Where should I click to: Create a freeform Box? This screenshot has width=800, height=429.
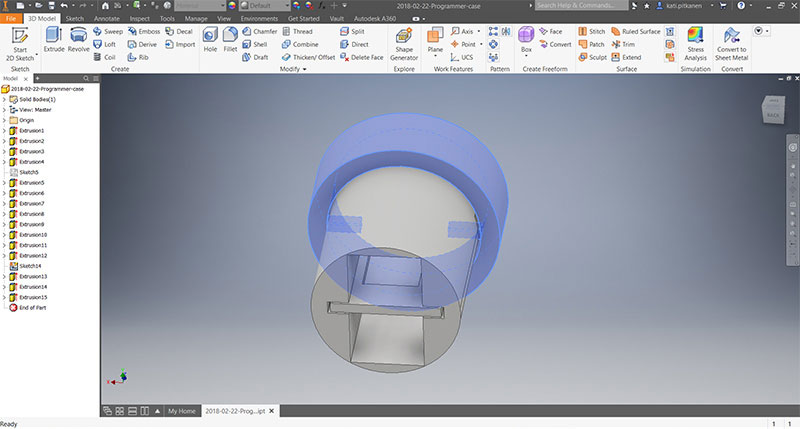pos(526,41)
